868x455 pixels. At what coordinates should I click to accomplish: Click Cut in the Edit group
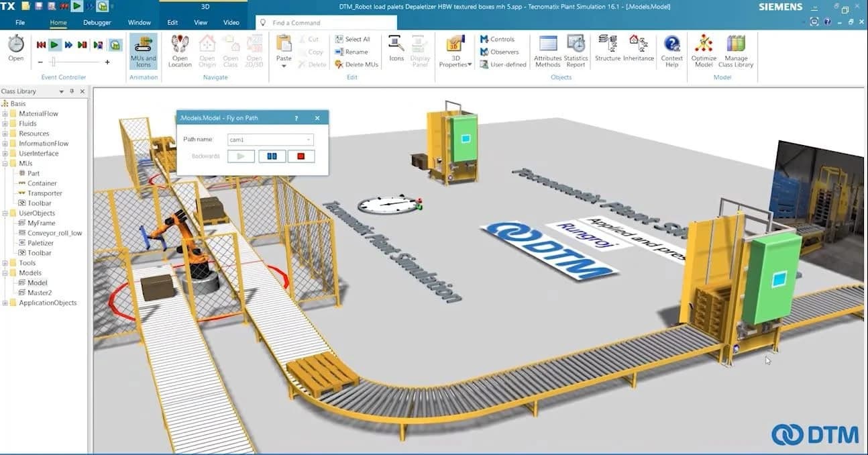(x=308, y=40)
